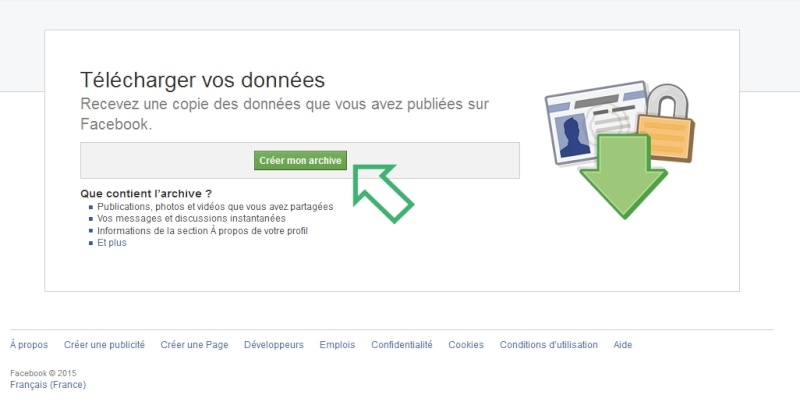
Task: Open the Cookies footer link
Action: tap(466, 345)
